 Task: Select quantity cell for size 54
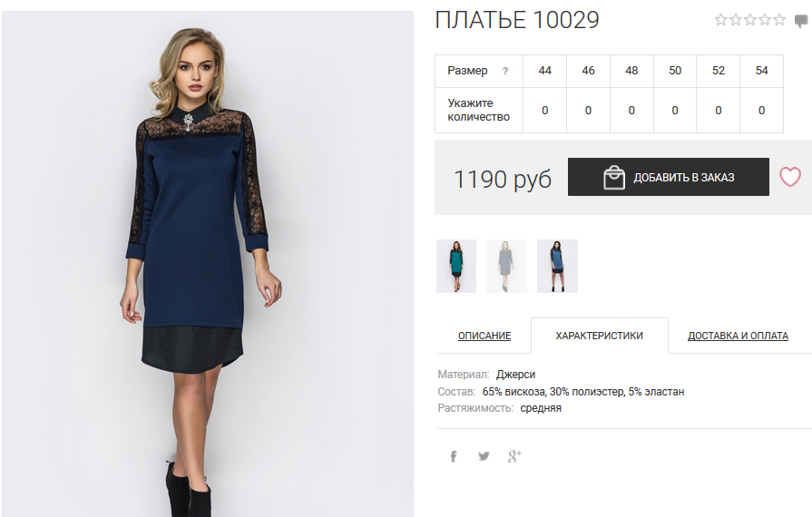pos(761,111)
